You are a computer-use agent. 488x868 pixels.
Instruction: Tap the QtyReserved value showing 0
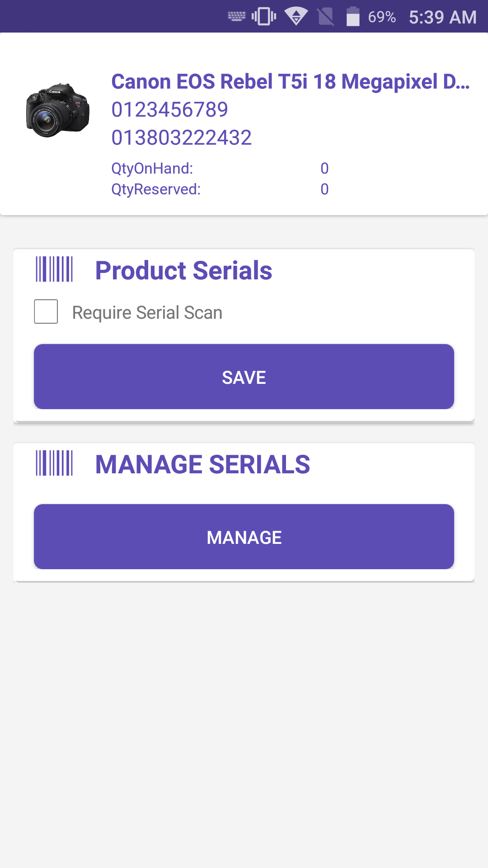tap(324, 189)
